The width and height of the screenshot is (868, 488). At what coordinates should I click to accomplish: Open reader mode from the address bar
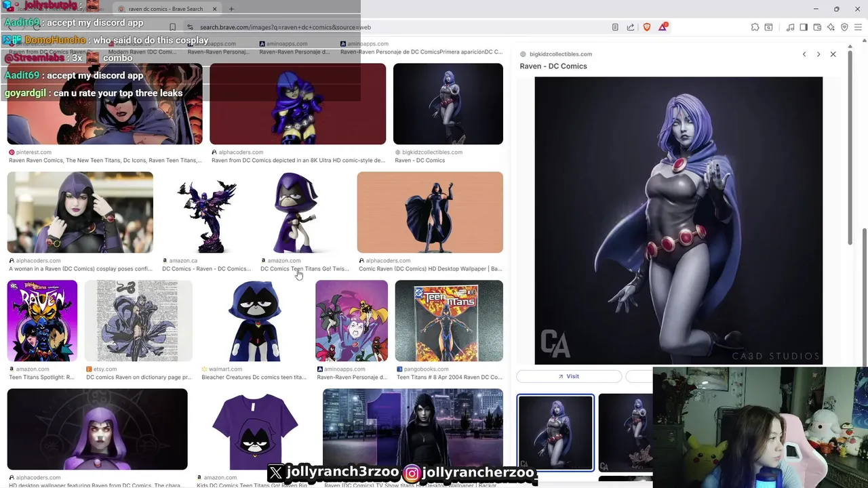pos(615,27)
